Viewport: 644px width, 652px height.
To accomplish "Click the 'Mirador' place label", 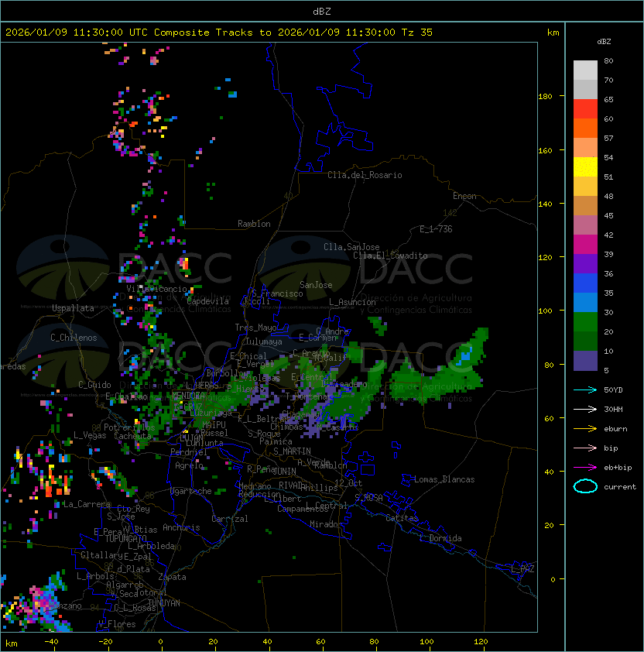I will pyautogui.click(x=326, y=524).
